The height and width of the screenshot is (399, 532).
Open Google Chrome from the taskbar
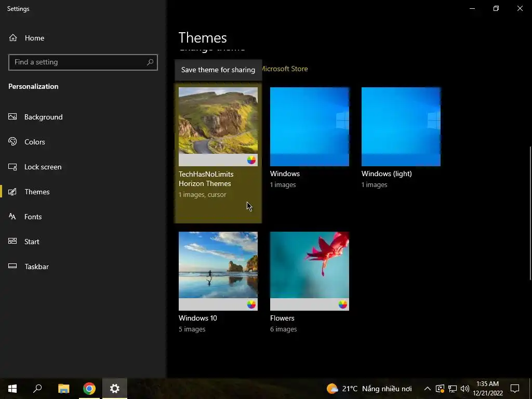(x=89, y=389)
